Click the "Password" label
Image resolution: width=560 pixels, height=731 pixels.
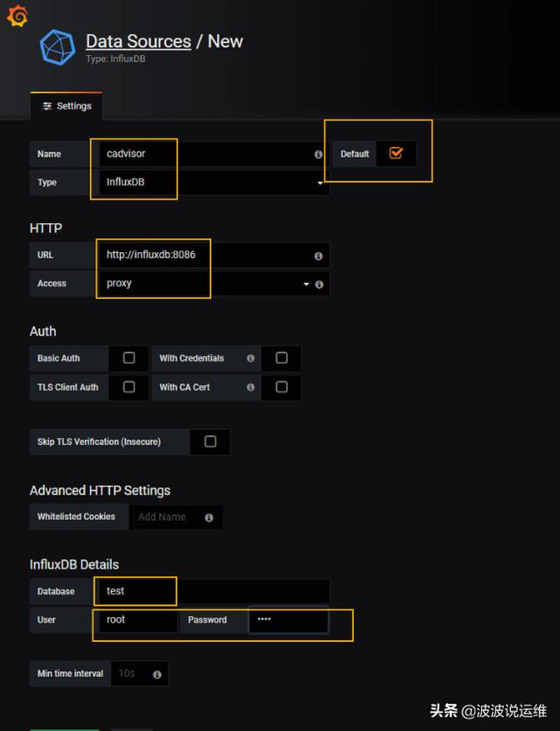tap(207, 620)
